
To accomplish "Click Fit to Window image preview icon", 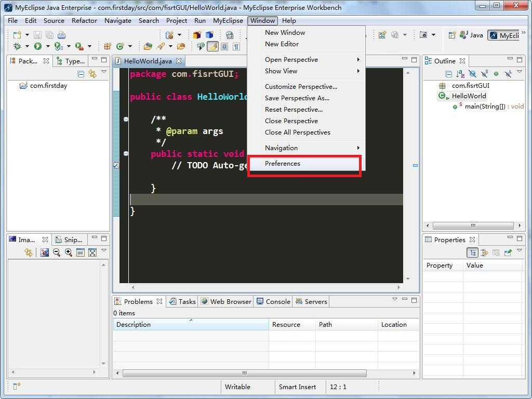I will pos(92,252).
